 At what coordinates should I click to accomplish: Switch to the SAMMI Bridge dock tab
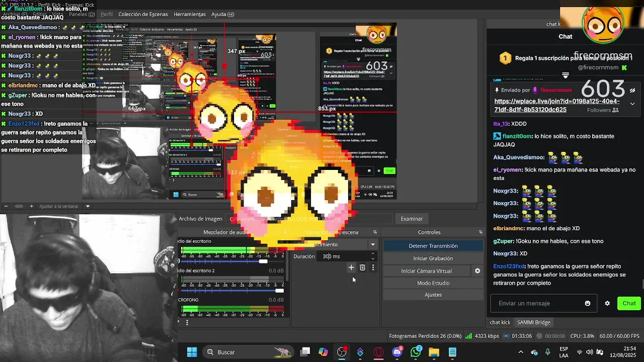coord(534,322)
